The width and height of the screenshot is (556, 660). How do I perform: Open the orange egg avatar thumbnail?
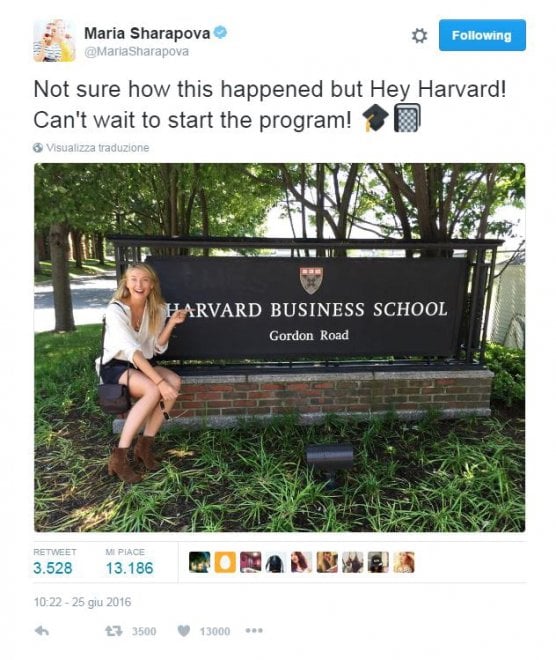225,562
